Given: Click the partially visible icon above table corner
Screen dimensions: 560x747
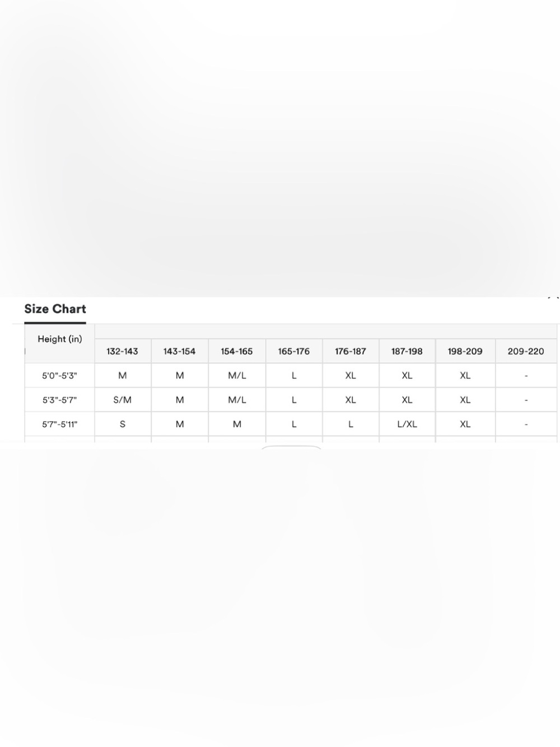Looking at the screenshot, I should point(553,296).
